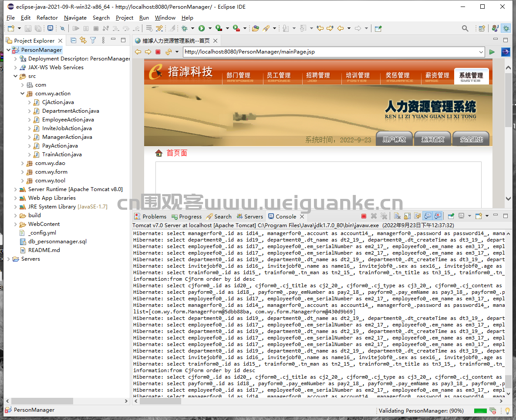Click the Last Edit Location arrow icon
The image size is (516, 420).
[x=320, y=29]
